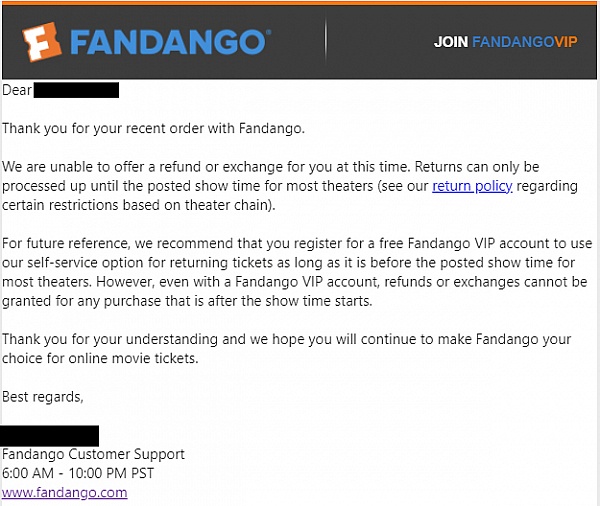This screenshot has width=600, height=506.
Task: Click the redacted recipient name after Dear
Action: [x=76, y=90]
